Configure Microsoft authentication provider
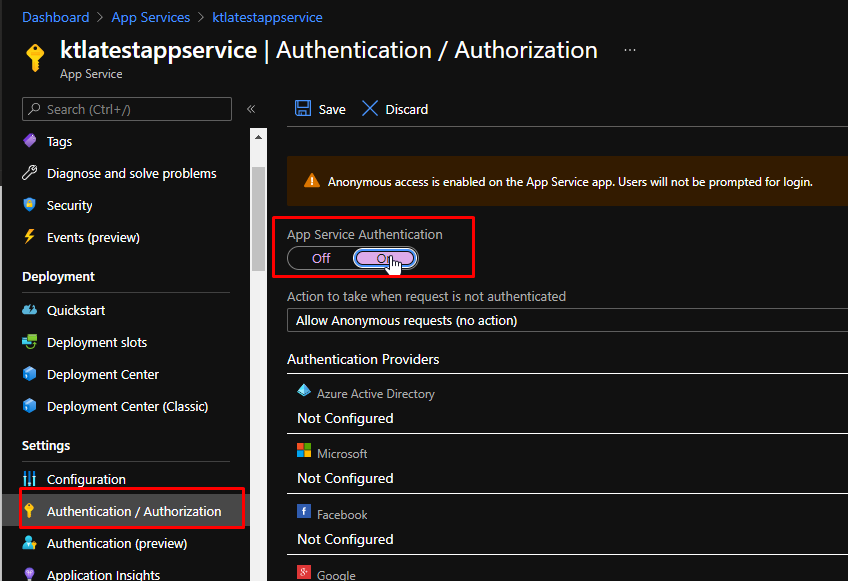Image resolution: width=848 pixels, height=581 pixels. click(567, 464)
